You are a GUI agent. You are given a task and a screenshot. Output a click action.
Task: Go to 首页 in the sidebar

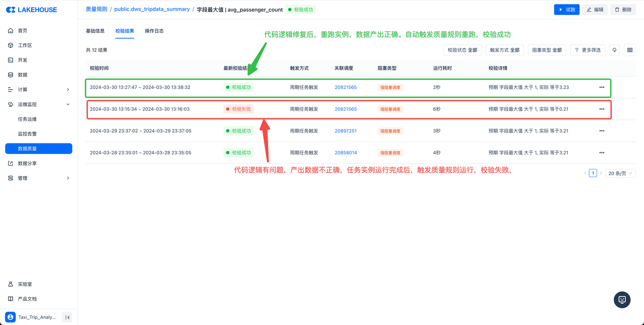tap(23, 31)
